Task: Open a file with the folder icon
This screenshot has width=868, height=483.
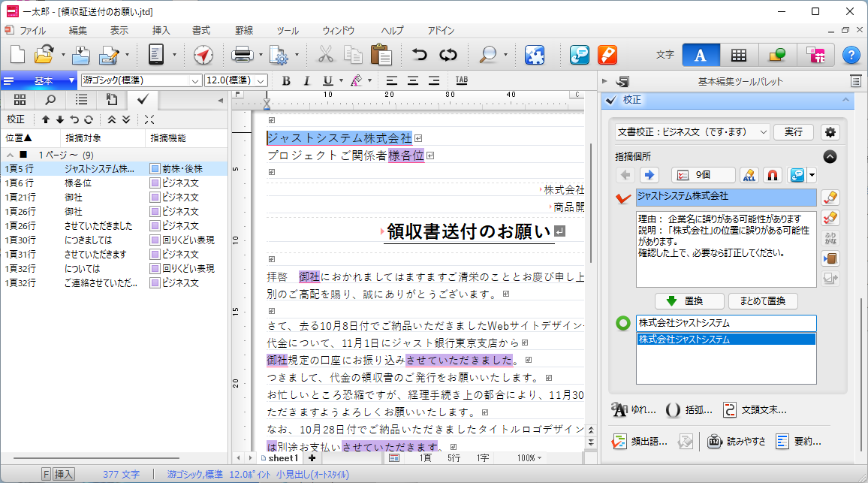Action: (44, 55)
